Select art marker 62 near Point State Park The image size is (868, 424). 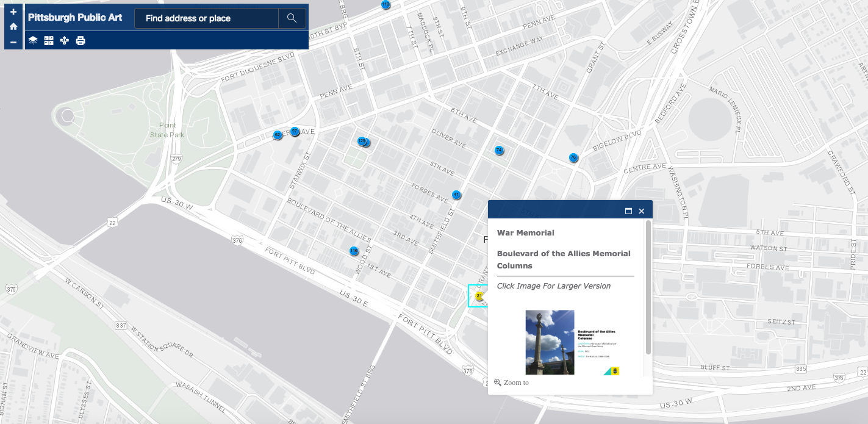[278, 135]
